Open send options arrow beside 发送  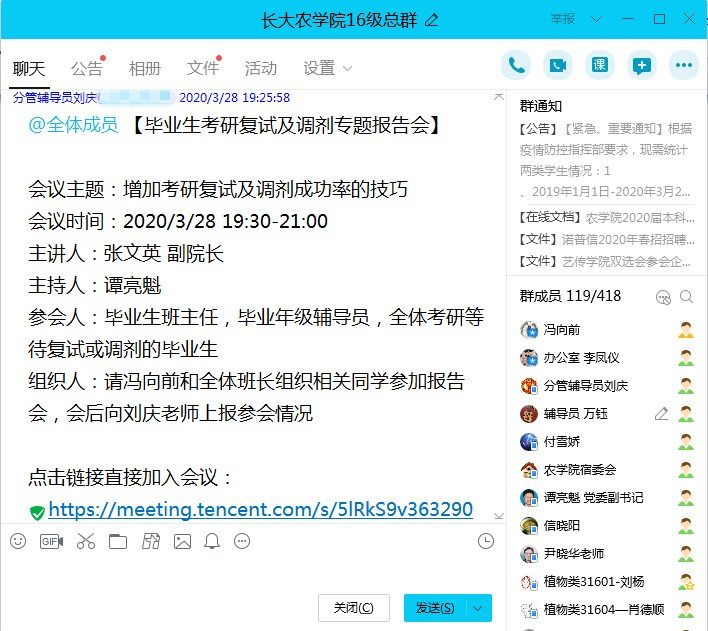480,608
